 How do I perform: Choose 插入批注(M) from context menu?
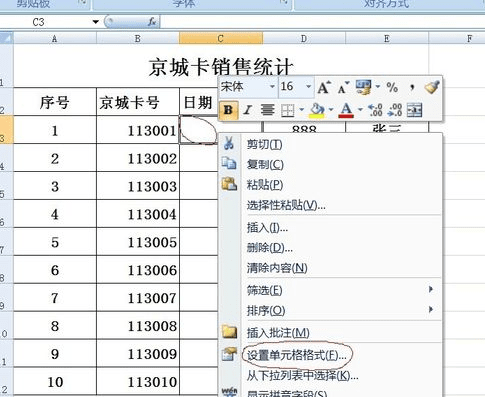pyautogui.click(x=331, y=332)
